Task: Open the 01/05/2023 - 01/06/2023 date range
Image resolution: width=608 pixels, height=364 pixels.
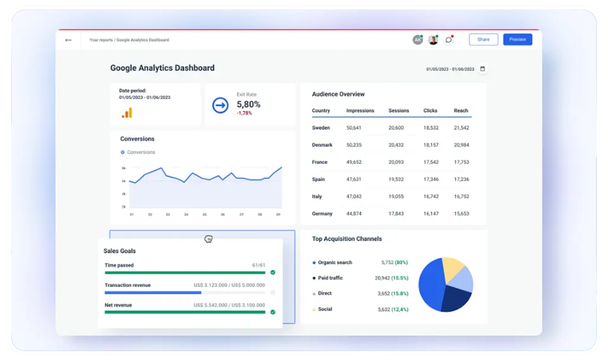Action: click(450, 69)
